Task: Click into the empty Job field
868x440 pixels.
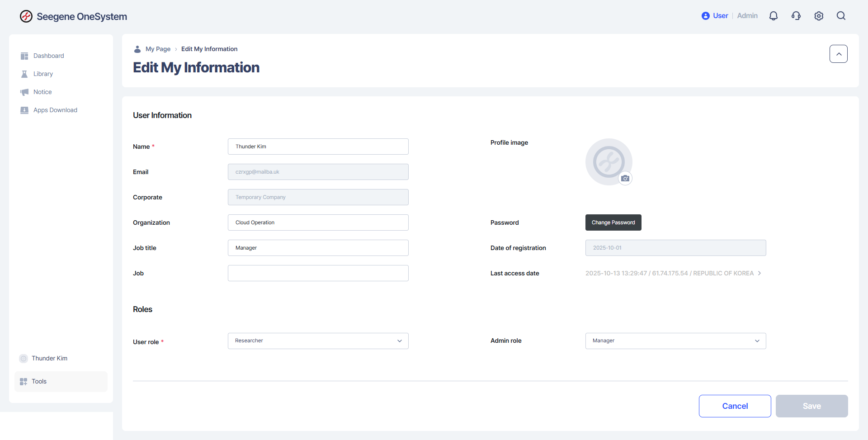Action: pyautogui.click(x=318, y=273)
